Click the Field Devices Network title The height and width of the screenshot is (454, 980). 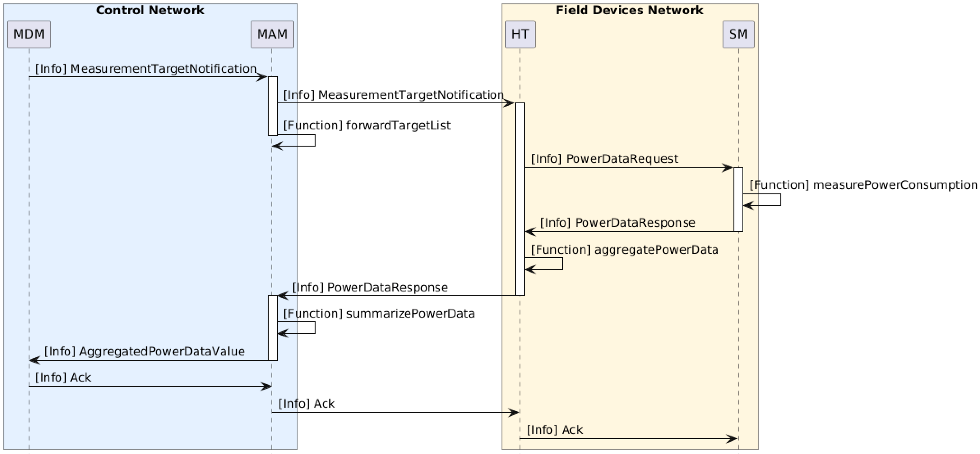click(629, 10)
